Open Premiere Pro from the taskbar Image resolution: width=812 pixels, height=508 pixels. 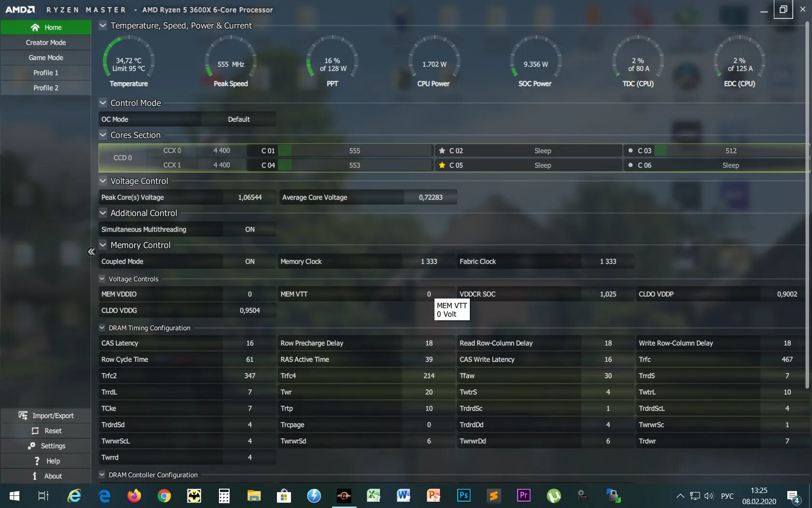click(523, 496)
